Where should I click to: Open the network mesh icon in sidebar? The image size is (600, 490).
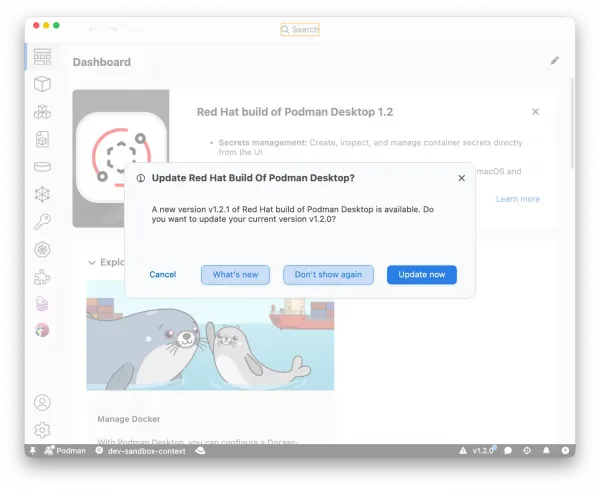42,194
